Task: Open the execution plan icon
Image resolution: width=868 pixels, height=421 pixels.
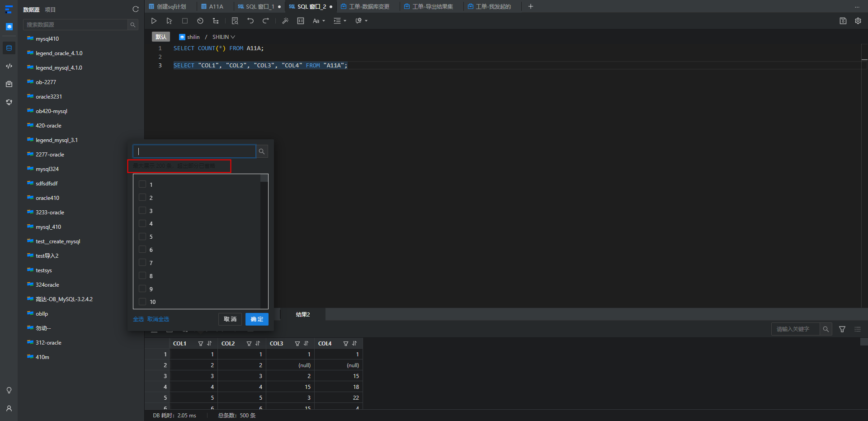Action: tap(235, 21)
